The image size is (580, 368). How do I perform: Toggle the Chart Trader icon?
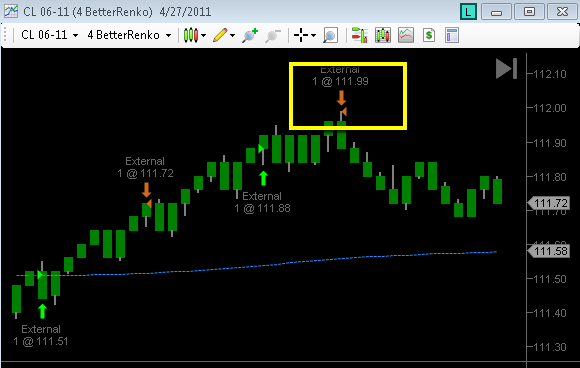point(359,35)
